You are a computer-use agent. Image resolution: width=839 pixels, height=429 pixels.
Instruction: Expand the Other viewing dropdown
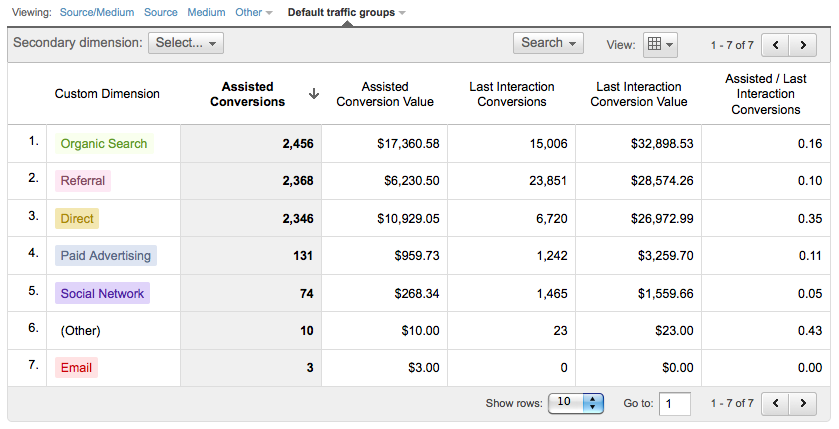coord(254,13)
